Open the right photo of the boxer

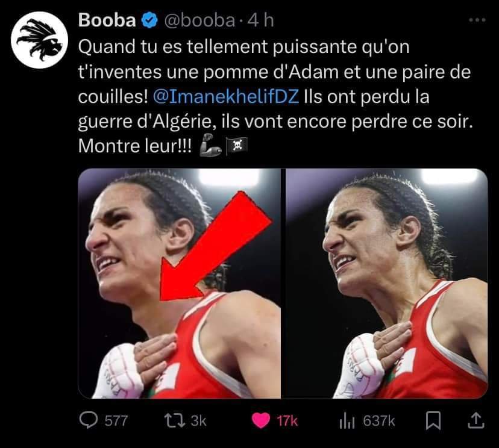tap(387, 283)
